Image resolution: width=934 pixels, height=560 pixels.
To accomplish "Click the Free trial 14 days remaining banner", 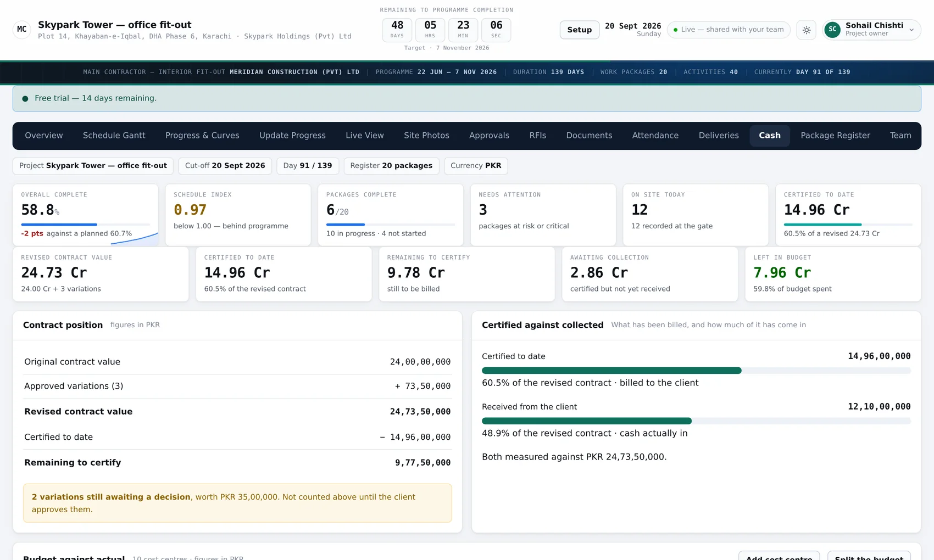I will click(x=467, y=98).
